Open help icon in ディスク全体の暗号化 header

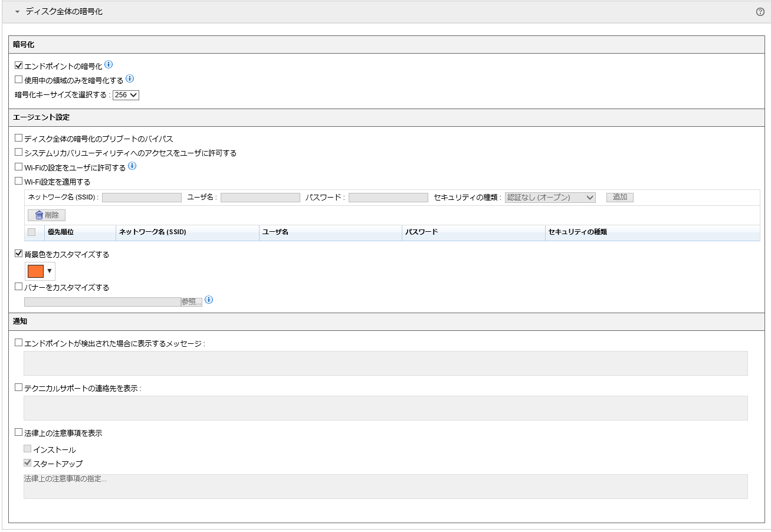[x=760, y=12]
